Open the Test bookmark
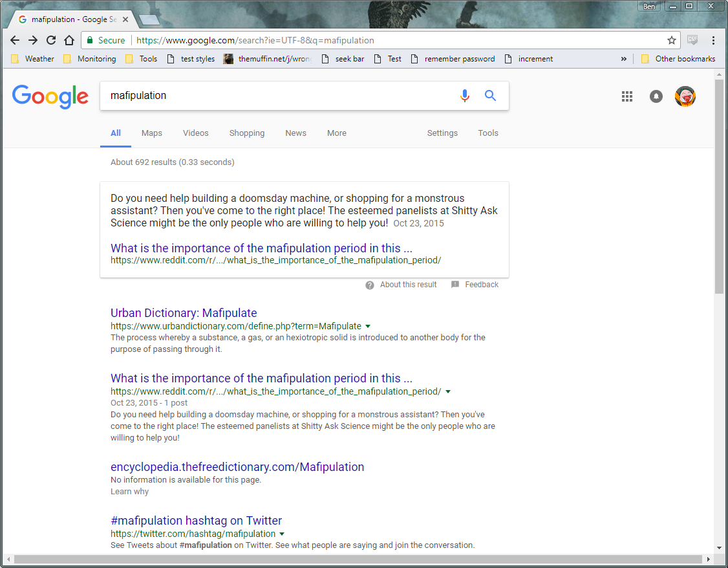This screenshot has height=568, width=728. [x=388, y=59]
